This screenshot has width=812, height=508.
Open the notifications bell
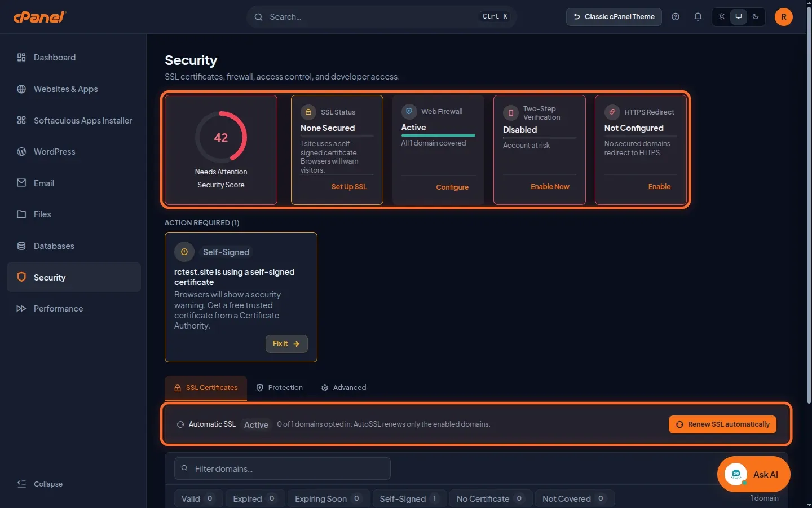pos(698,17)
